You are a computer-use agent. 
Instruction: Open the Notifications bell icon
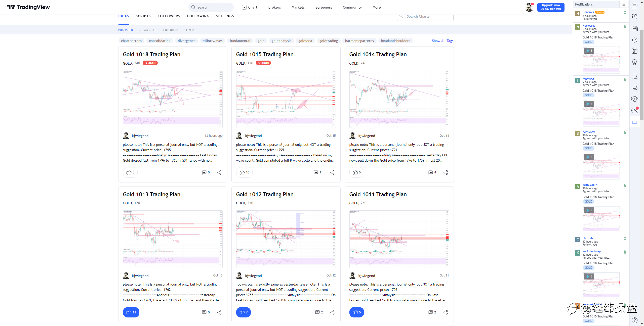coord(635,122)
